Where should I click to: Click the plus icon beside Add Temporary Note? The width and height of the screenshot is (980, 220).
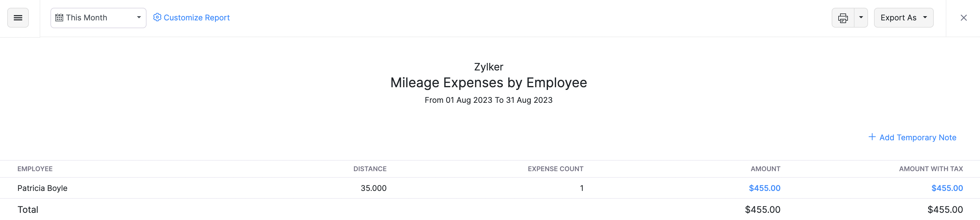pyautogui.click(x=872, y=137)
